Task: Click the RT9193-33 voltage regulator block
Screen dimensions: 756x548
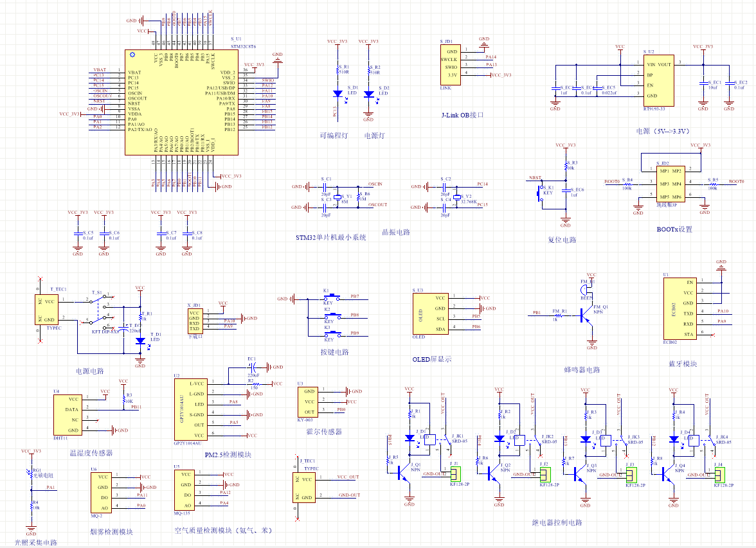Action: [x=658, y=80]
